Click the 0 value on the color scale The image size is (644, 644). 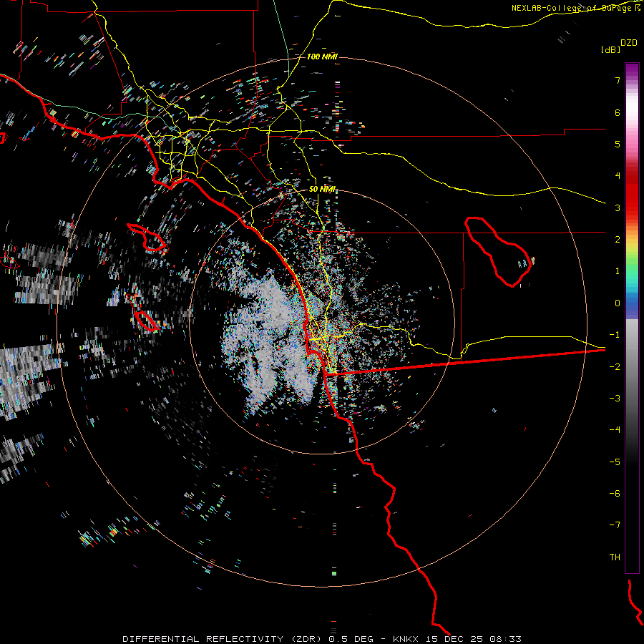pos(618,303)
